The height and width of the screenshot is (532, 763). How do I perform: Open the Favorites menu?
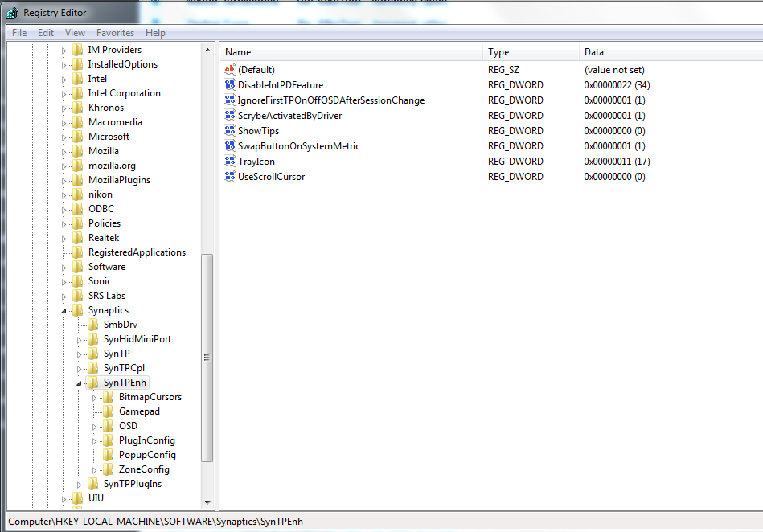pos(115,33)
